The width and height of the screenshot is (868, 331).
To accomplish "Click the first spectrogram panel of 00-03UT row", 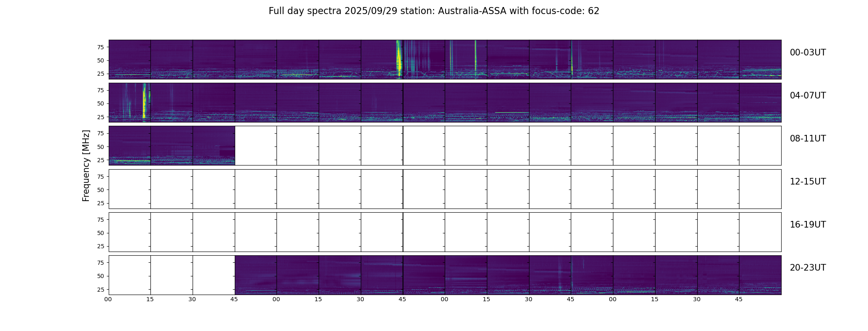I will click(x=130, y=59).
